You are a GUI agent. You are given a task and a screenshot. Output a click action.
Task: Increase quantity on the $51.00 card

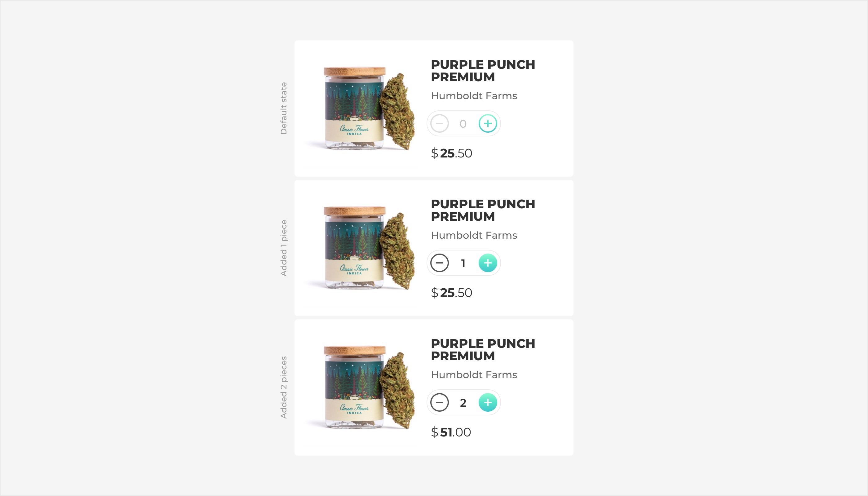[488, 402]
